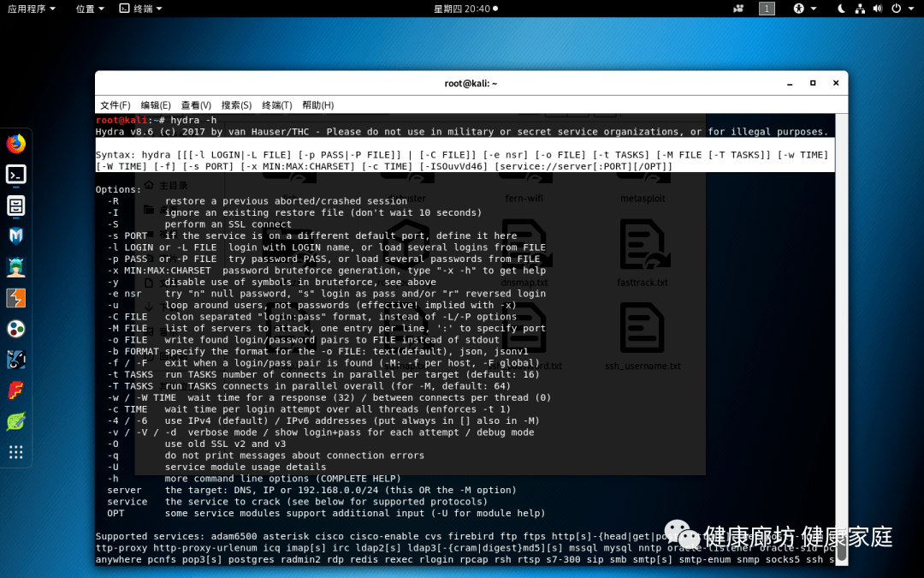This screenshot has width=924, height=578.
Task: Click the "-c TIME wait time per login" line
Action: [309, 408]
